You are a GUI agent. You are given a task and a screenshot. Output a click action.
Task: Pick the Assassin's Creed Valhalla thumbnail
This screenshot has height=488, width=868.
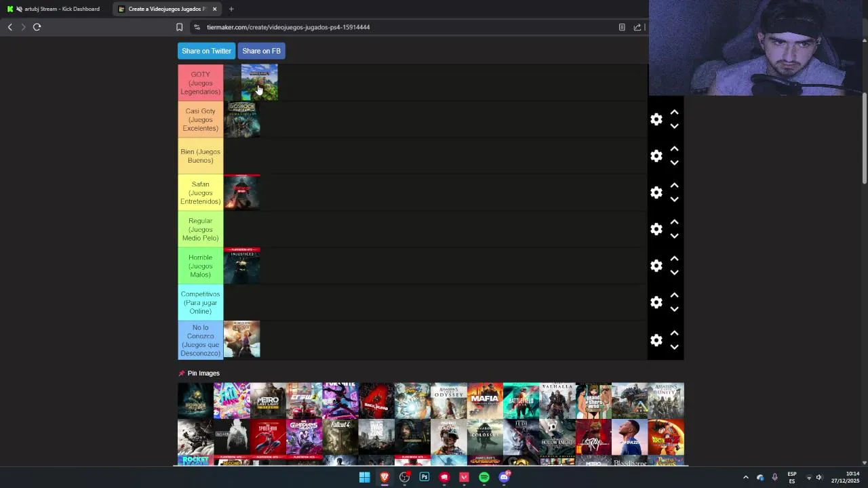coord(557,401)
